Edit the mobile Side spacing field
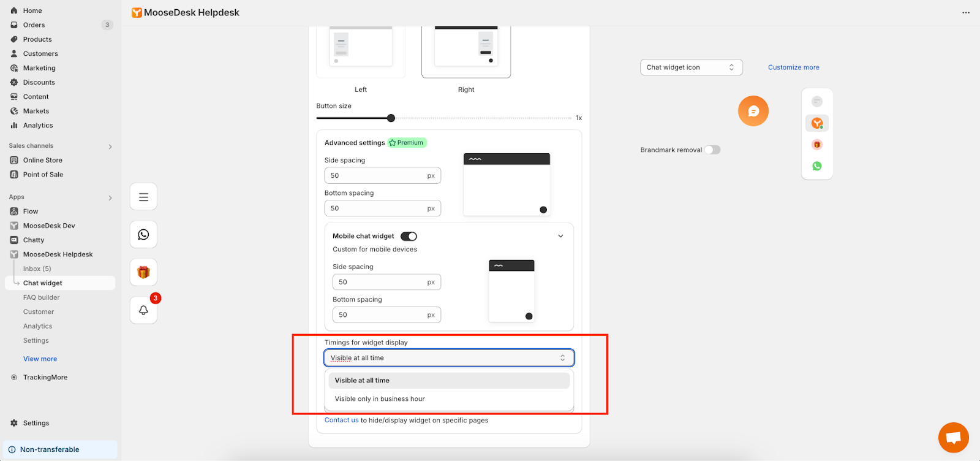 pyautogui.click(x=386, y=282)
